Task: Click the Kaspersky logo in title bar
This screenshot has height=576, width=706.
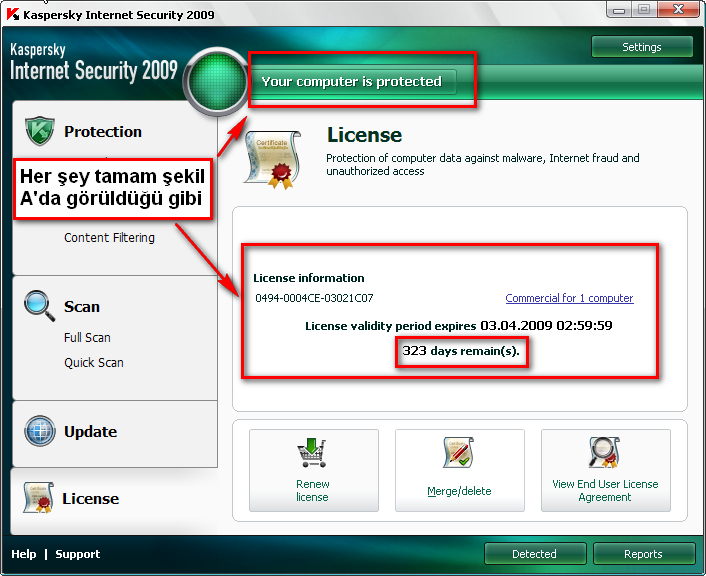Action: (13, 14)
